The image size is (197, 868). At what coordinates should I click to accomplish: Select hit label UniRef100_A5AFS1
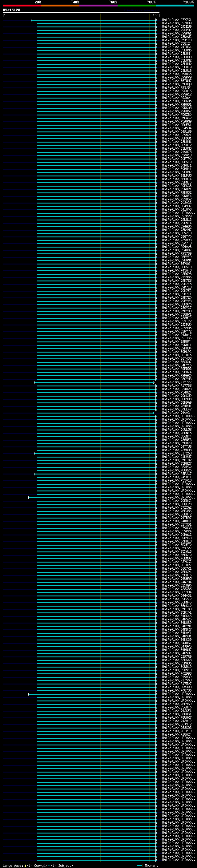(177, 125)
